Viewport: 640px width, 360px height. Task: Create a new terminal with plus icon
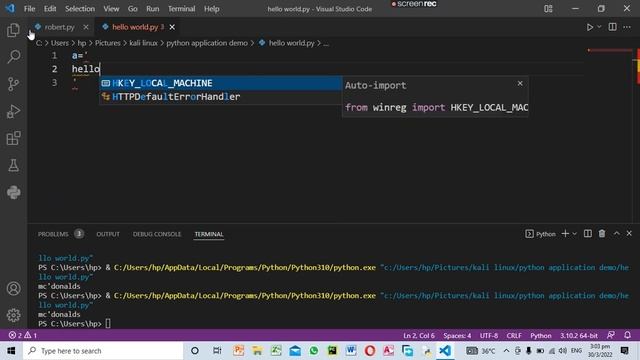click(x=565, y=233)
